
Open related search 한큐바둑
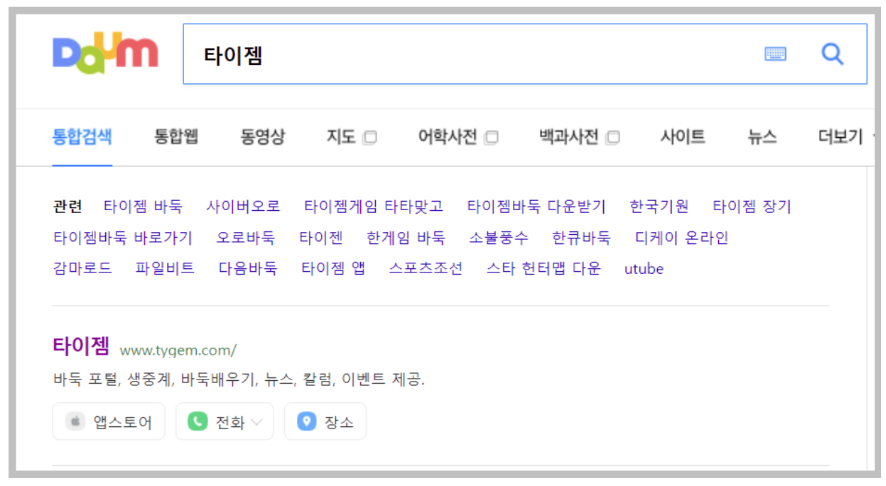pyautogui.click(x=581, y=237)
